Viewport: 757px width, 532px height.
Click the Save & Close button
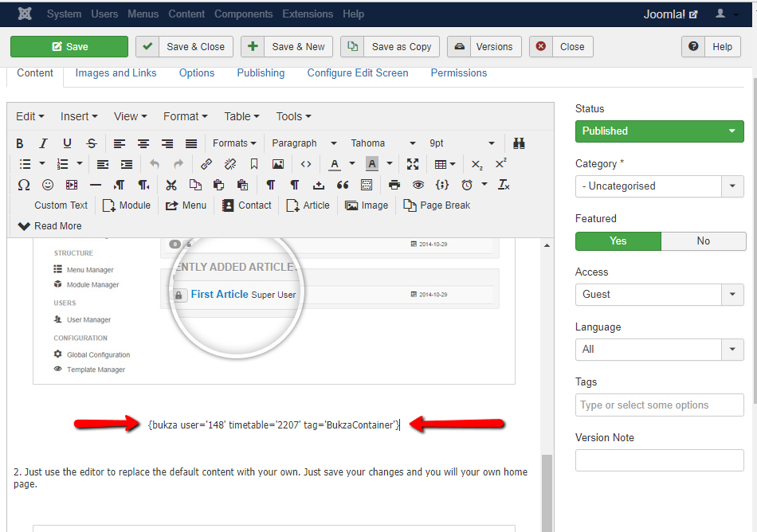coord(185,47)
